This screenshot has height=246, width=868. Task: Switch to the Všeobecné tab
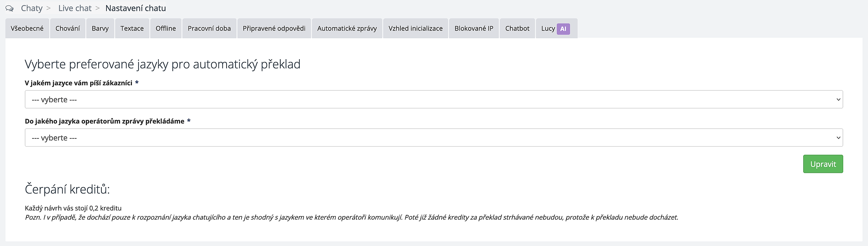(x=27, y=28)
